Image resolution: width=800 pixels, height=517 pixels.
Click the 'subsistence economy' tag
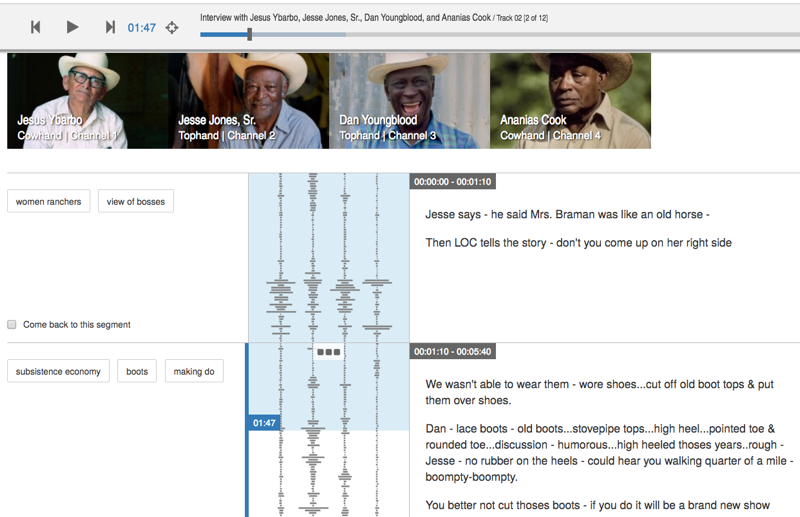[x=58, y=372]
